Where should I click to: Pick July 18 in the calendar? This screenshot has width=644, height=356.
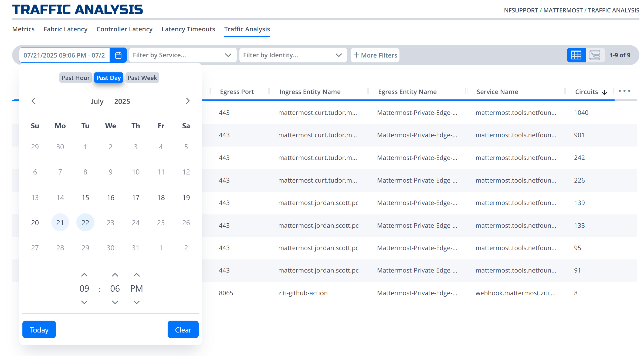(x=161, y=198)
